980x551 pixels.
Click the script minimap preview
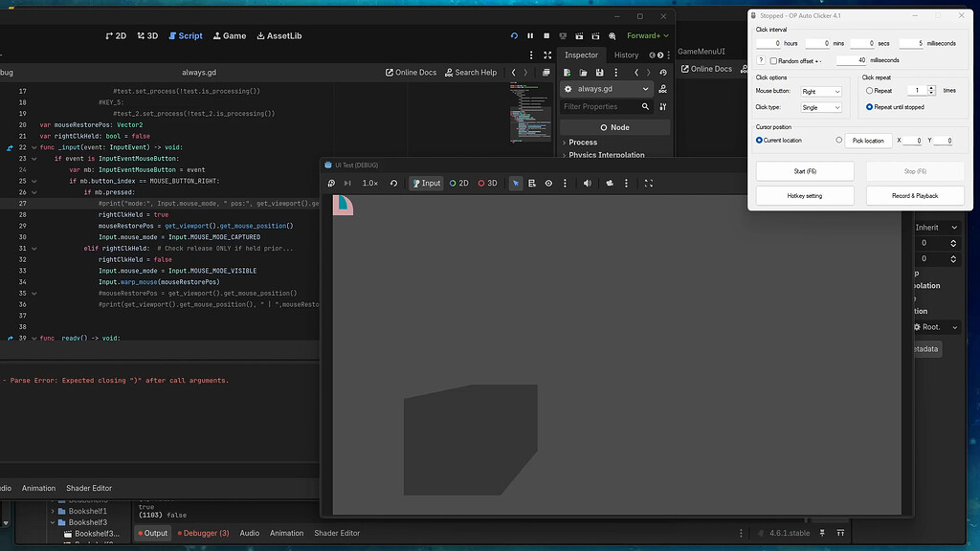click(530, 113)
